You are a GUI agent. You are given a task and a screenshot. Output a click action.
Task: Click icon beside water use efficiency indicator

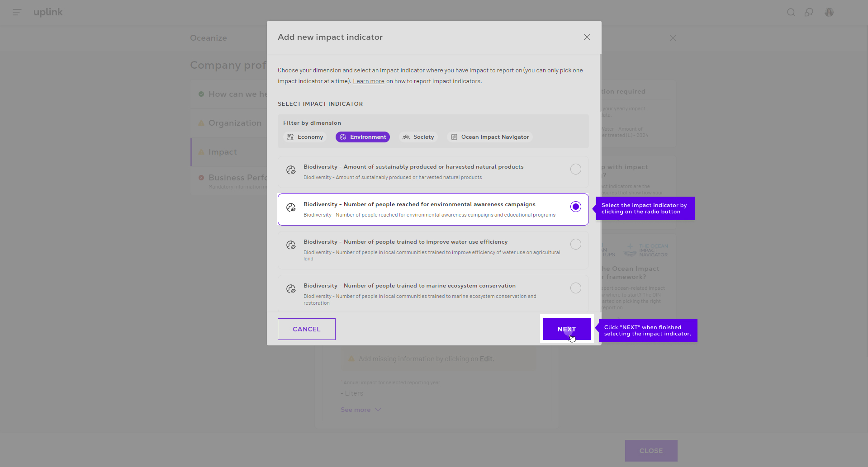click(291, 245)
